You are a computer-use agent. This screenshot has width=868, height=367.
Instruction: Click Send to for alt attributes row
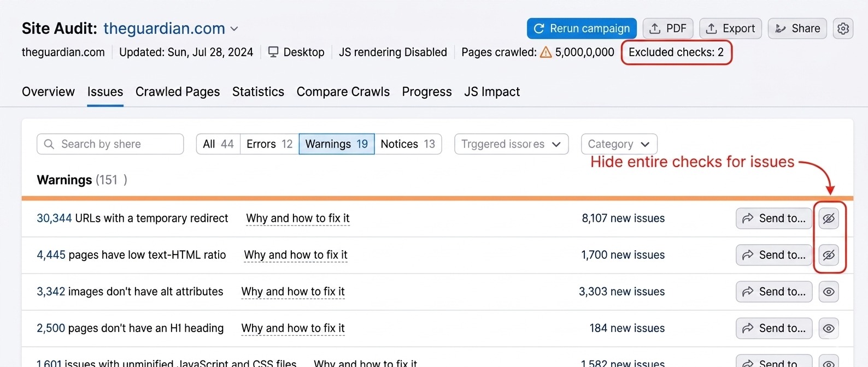tap(774, 292)
